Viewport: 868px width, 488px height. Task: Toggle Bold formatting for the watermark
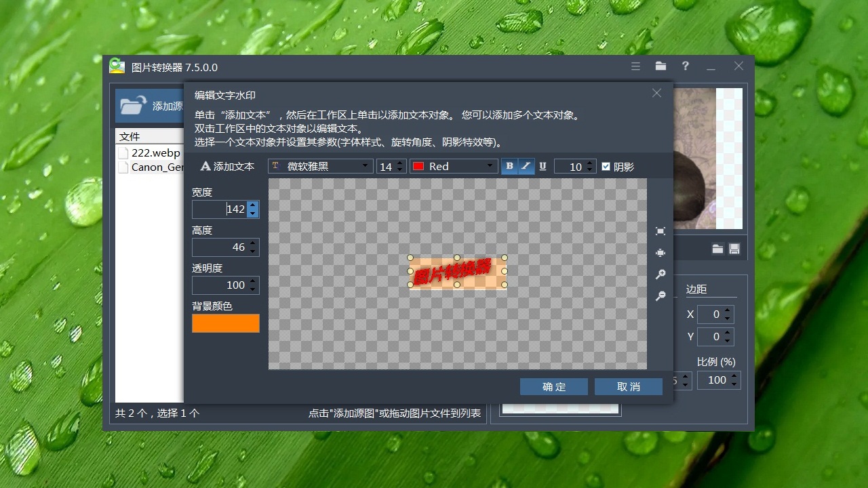[509, 166]
